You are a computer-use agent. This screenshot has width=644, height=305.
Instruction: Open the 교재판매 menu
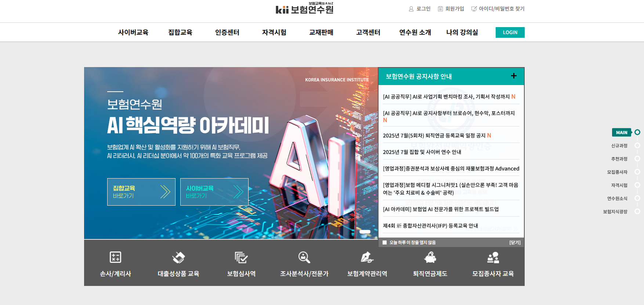tap(321, 32)
